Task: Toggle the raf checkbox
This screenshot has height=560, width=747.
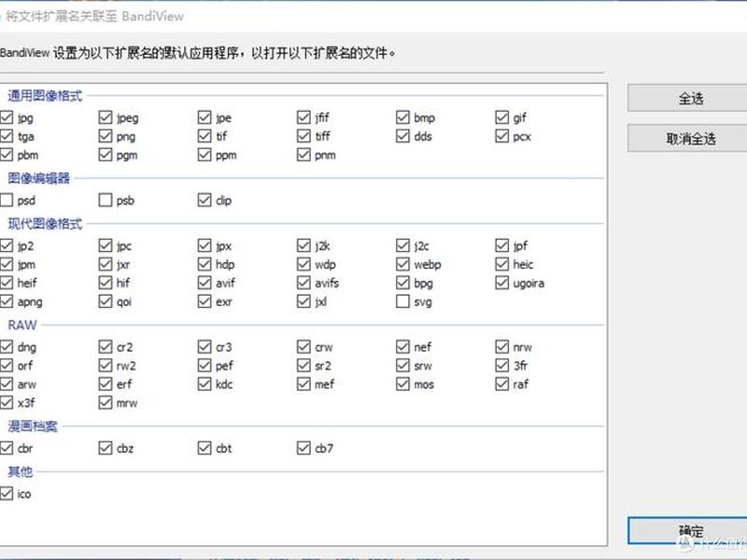Action: (x=501, y=384)
